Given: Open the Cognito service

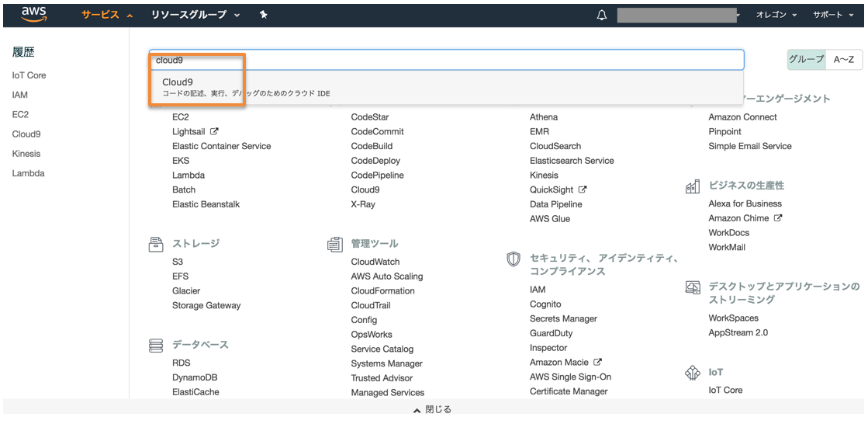Looking at the screenshot, I should 545,304.
